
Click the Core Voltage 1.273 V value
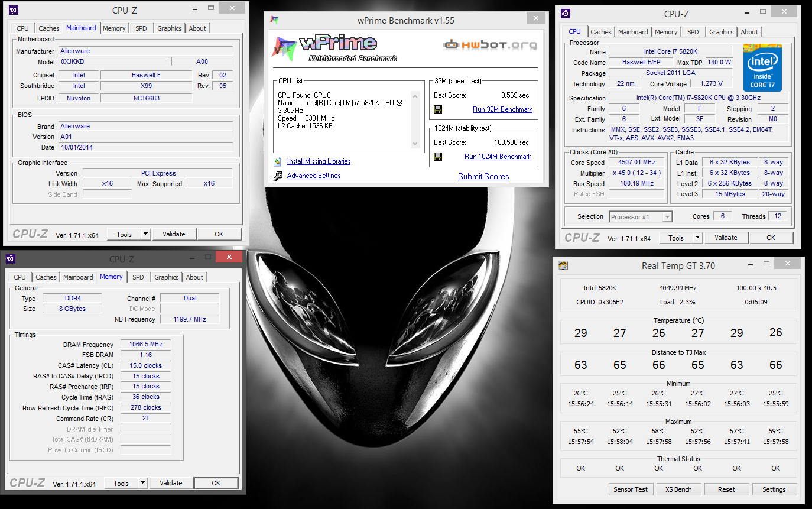(x=711, y=84)
